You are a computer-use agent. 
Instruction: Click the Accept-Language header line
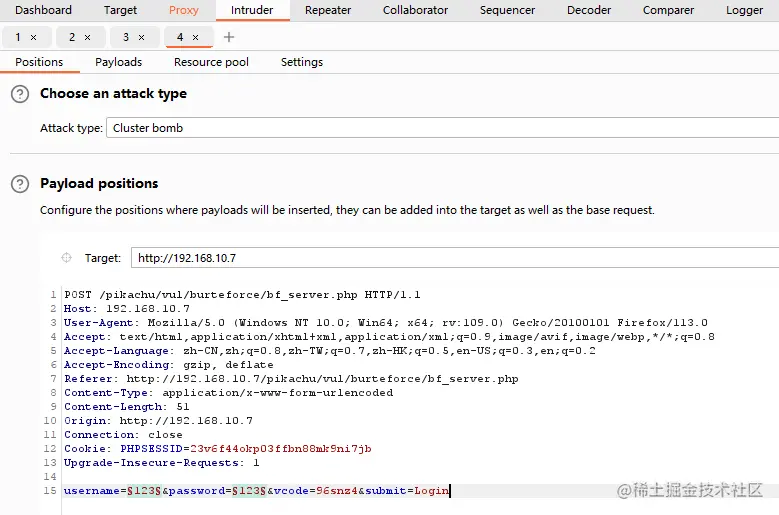pyautogui.click(x=329, y=351)
